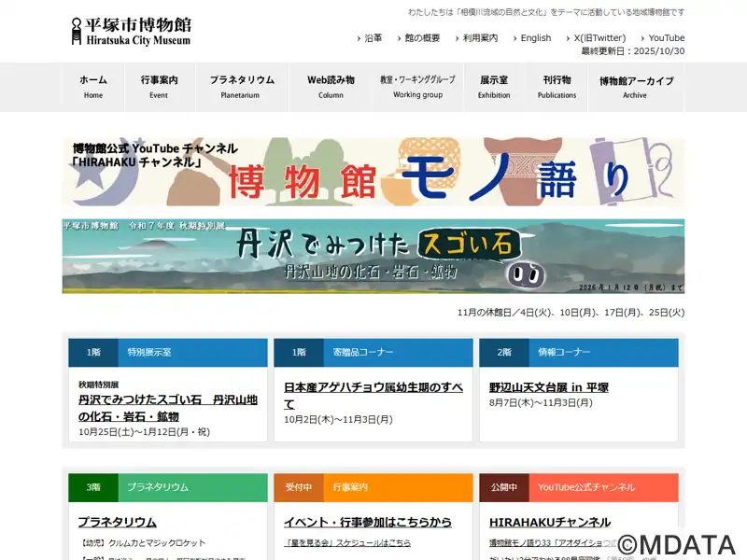
Task: Open the 行事案内 Event menu
Action: [x=160, y=87]
